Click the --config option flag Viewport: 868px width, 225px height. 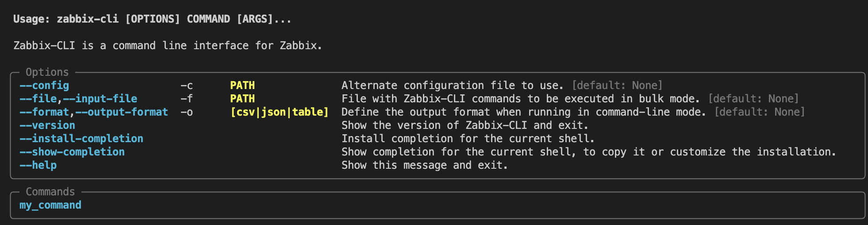coord(44,85)
